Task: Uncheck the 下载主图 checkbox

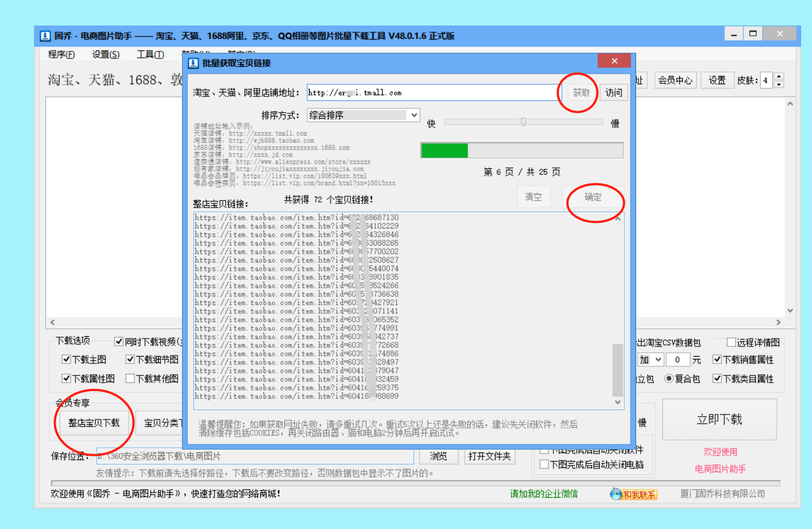Action: pyautogui.click(x=66, y=359)
